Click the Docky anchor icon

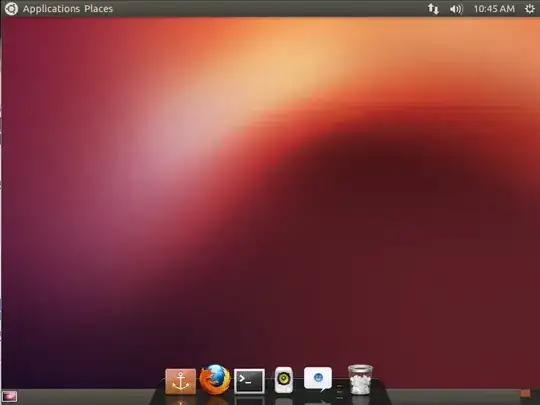point(180,381)
